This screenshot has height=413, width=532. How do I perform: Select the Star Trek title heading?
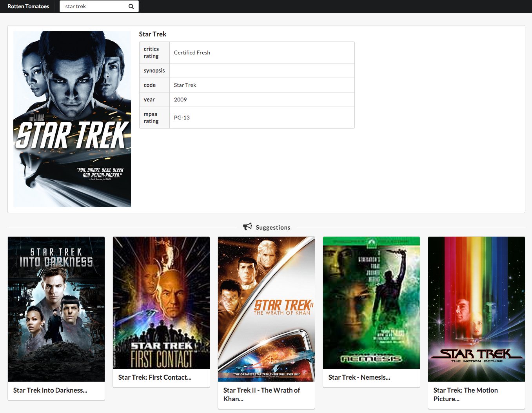coord(153,34)
